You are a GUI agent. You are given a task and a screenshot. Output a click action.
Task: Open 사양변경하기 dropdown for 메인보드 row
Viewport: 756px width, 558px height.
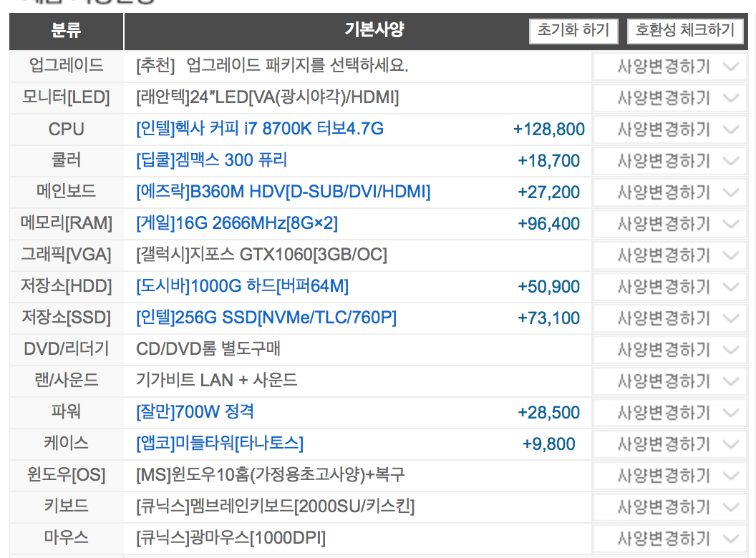669,192
